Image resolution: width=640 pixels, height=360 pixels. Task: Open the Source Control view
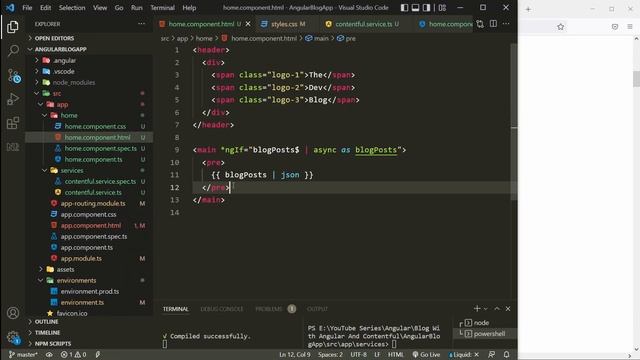point(13,76)
